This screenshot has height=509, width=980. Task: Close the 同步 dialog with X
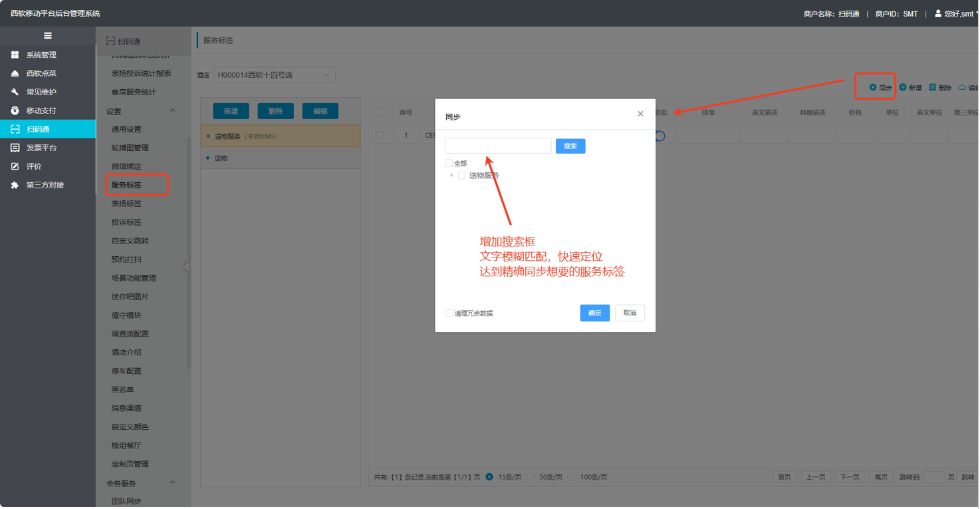tap(640, 114)
